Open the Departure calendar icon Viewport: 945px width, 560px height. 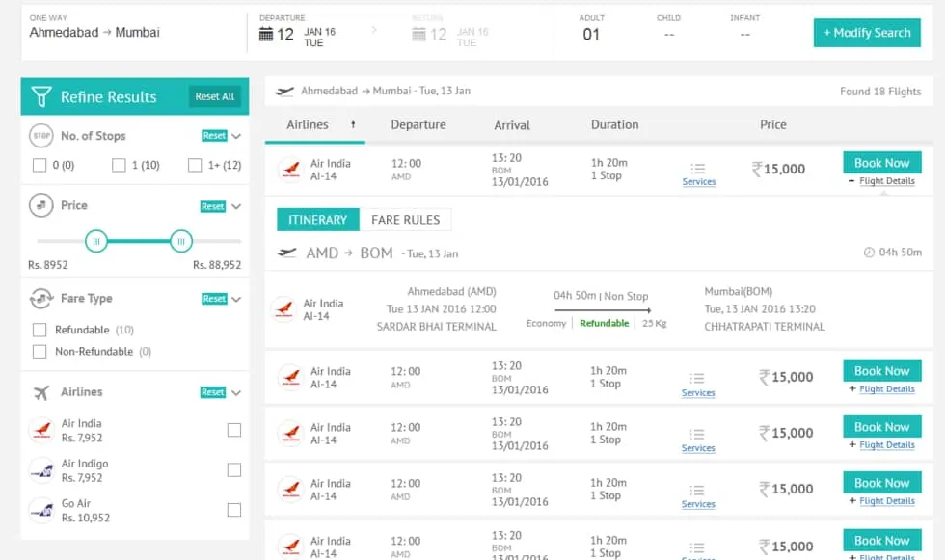pyautogui.click(x=266, y=35)
